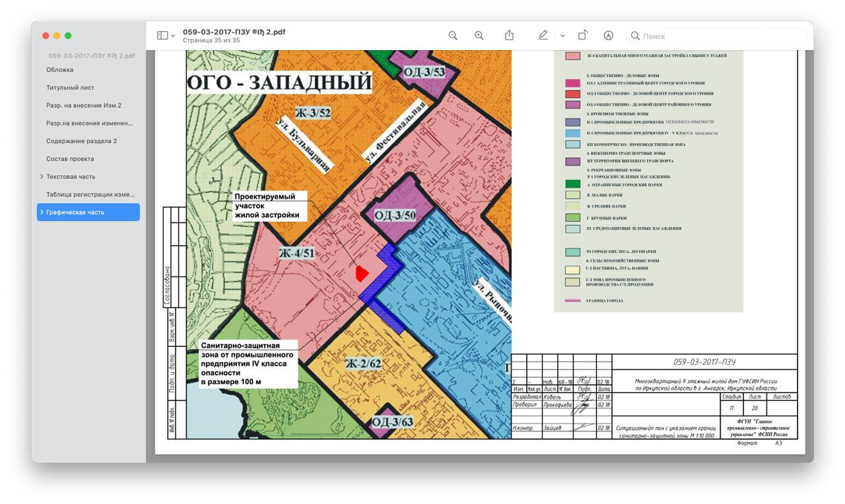Close the Preview window
The image size is (845, 504).
(x=46, y=36)
